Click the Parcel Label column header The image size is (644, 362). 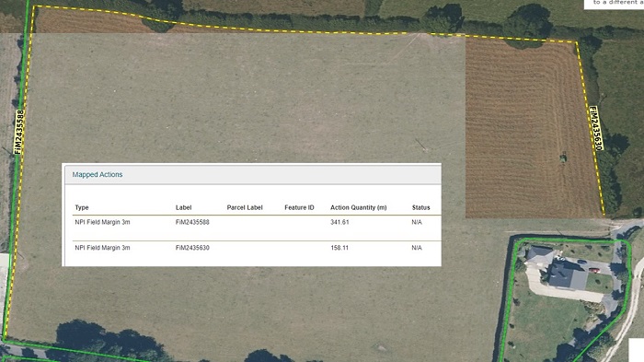pyautogui.click(x=245, y=208)
